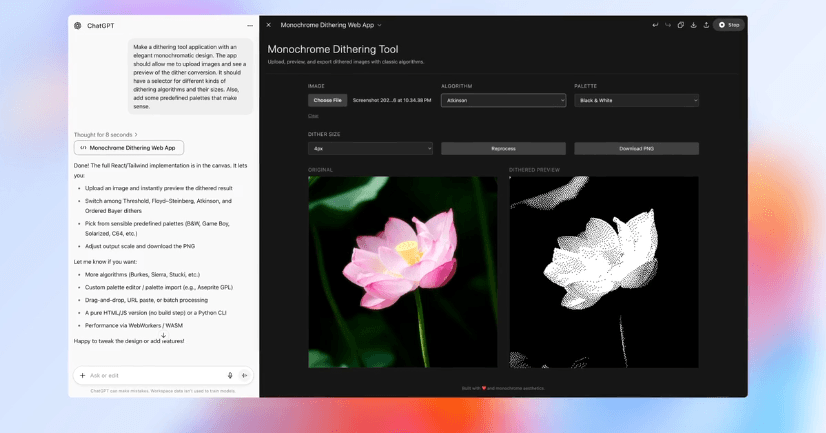Close the canvas with the X icon
Screen dimensions: 826x433
(x=269, y=25)
